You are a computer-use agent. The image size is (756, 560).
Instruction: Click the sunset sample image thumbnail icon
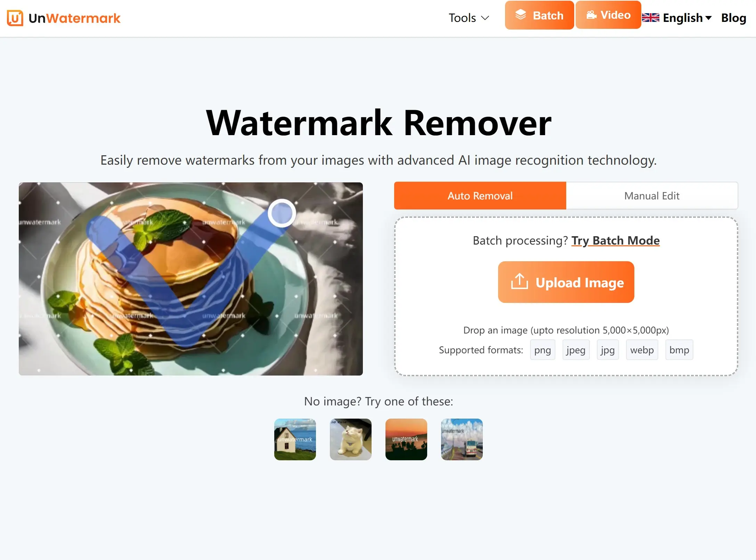(406, 439)
